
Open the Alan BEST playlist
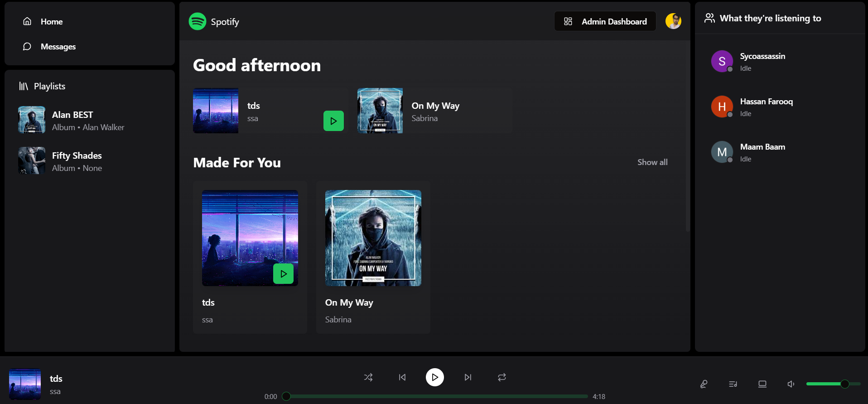pos(90,120)
